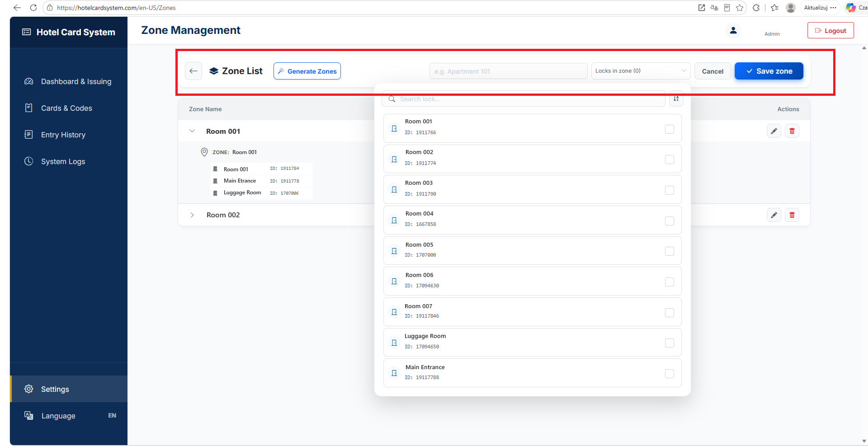Open Copilot icon in the browser toolbar

(851, 8)
